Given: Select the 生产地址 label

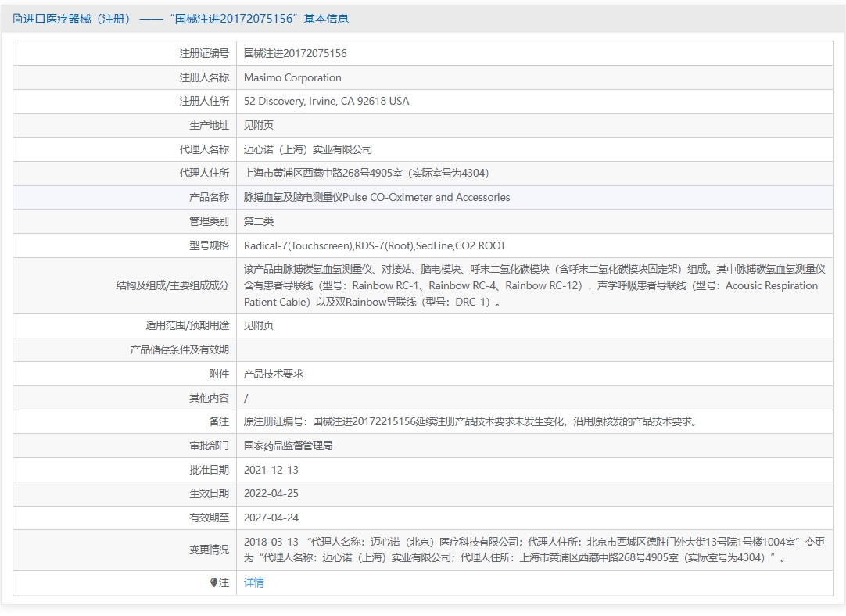Looking at the screenshot, I should click(209, 125).
